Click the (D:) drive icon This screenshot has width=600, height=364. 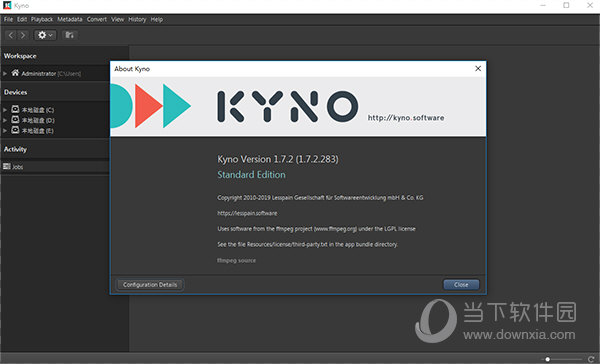coord(15,119)
